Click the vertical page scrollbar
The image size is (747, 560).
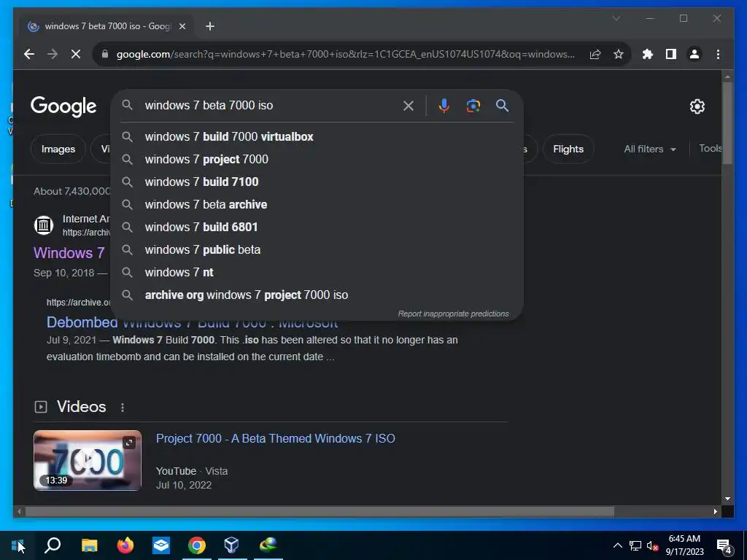click(727, 124)
